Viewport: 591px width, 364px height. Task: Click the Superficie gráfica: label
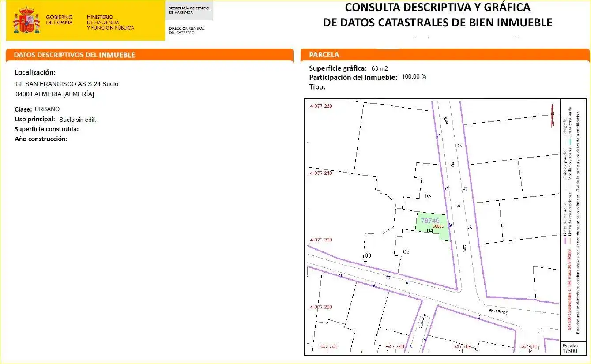tap(338, 68)
